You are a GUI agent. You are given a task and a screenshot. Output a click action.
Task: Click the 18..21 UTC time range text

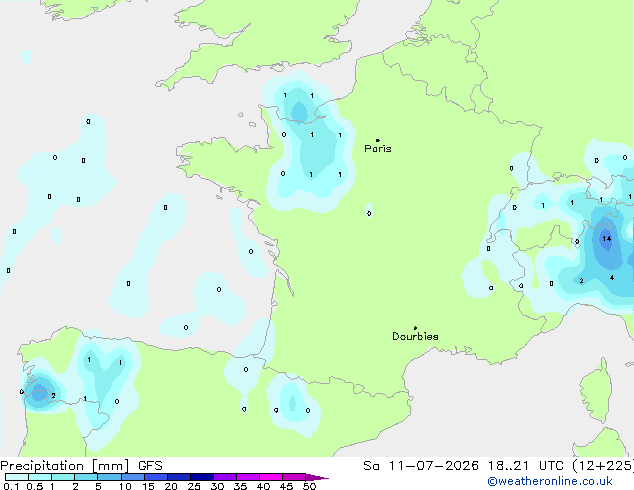point(526,466)
